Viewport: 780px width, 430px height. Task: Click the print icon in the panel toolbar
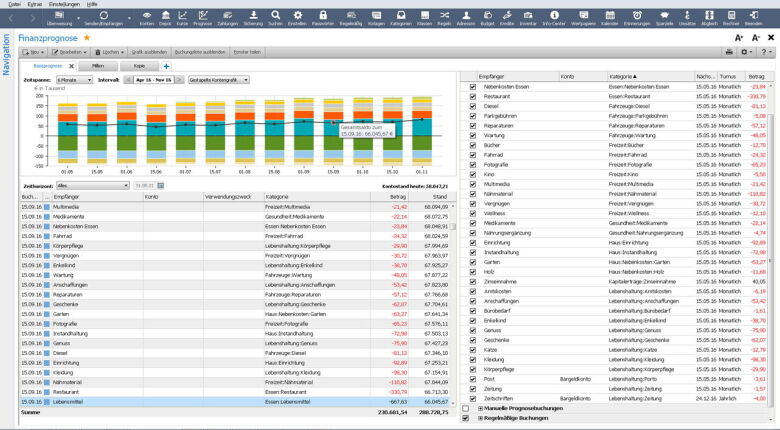coord(730,51)
